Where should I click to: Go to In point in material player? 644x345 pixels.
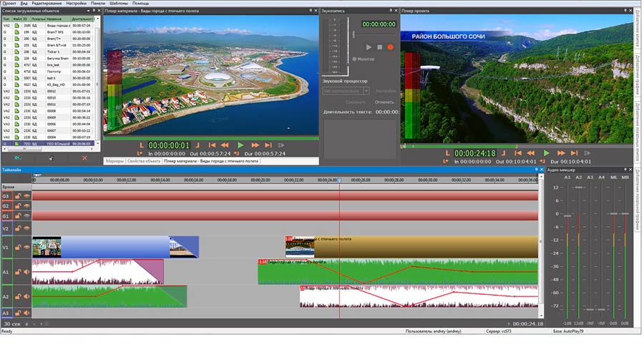(x=140, y=154)
